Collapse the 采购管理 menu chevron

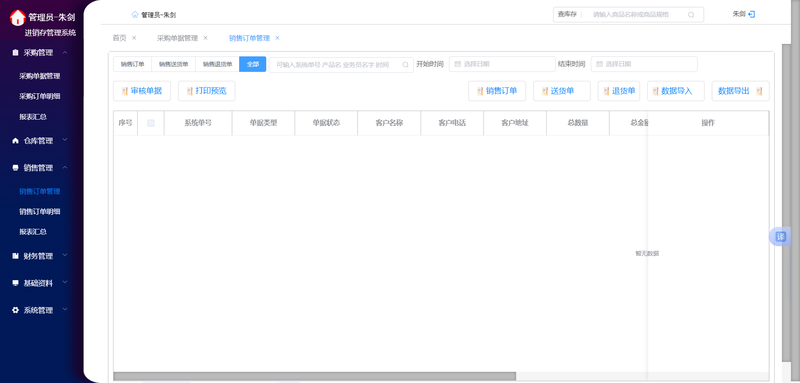click(x=65, y=52)
